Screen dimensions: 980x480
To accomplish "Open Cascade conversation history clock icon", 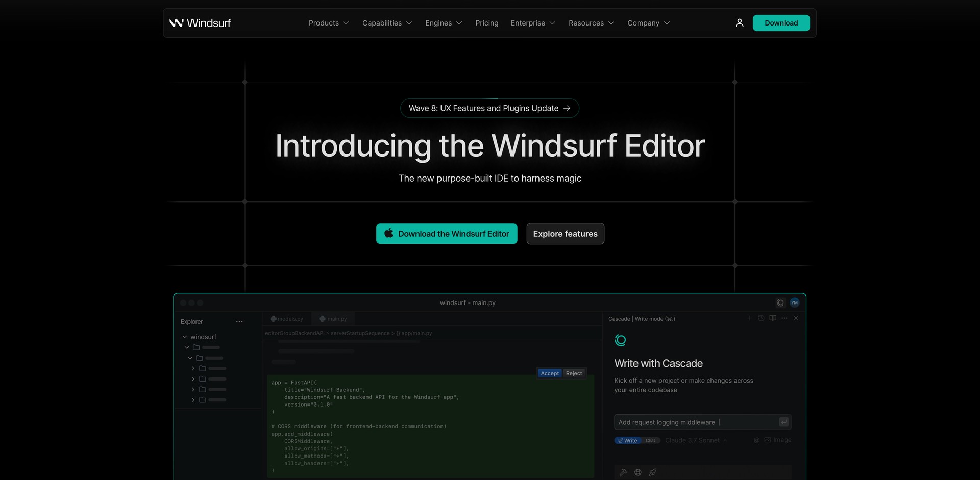I will click(x=761, y=318).
